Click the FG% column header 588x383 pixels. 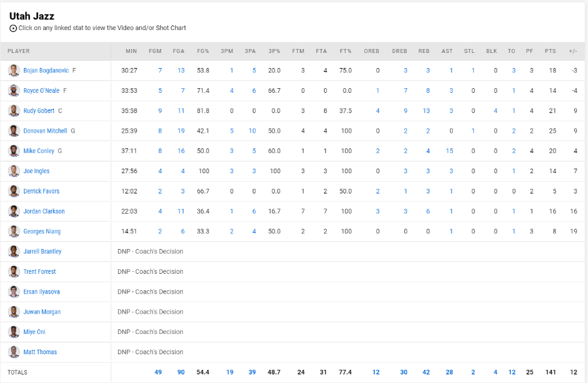point(203,51)
